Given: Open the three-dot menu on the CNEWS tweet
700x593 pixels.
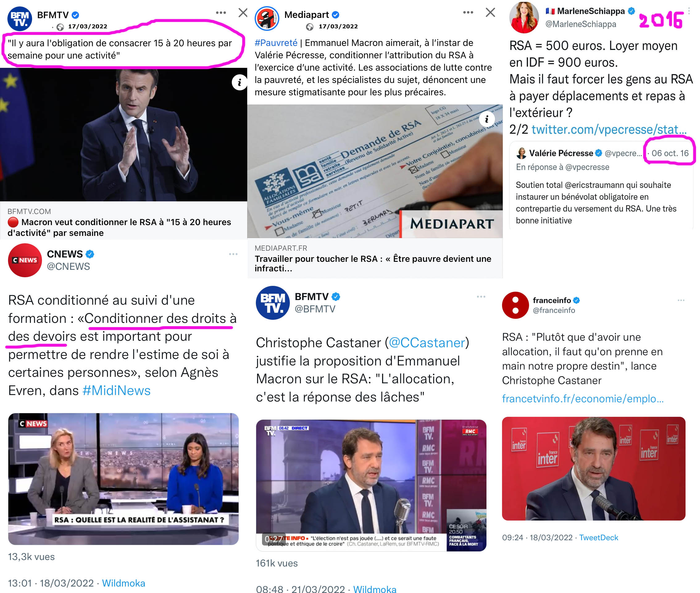Looking at the screenshot, I should [233, 254].
